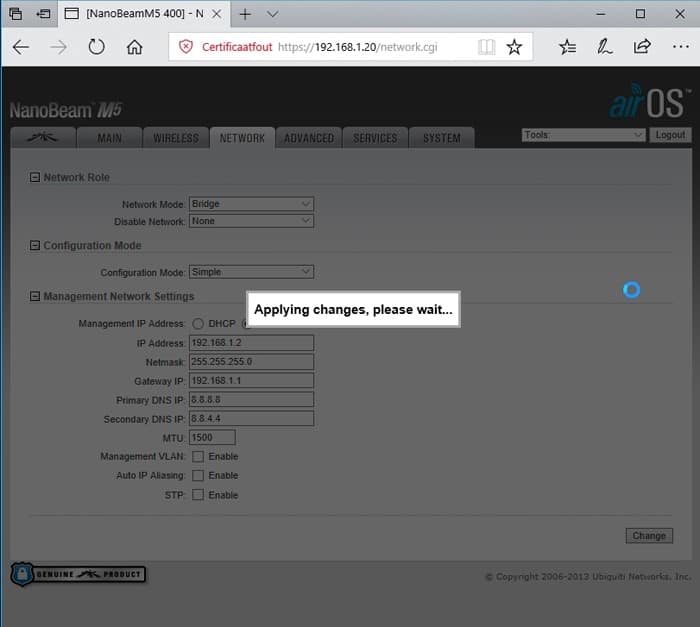Click the Certificaatfout warning text

click(237, 47)
